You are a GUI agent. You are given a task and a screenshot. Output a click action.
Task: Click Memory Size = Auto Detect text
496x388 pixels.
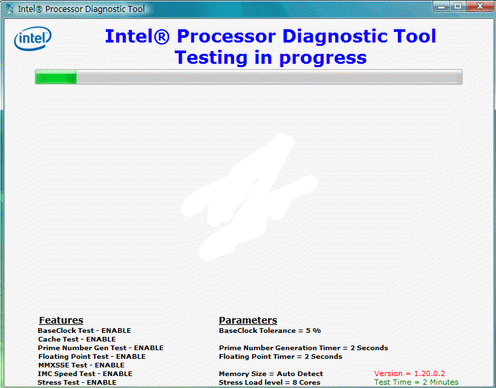click(271, 374)
